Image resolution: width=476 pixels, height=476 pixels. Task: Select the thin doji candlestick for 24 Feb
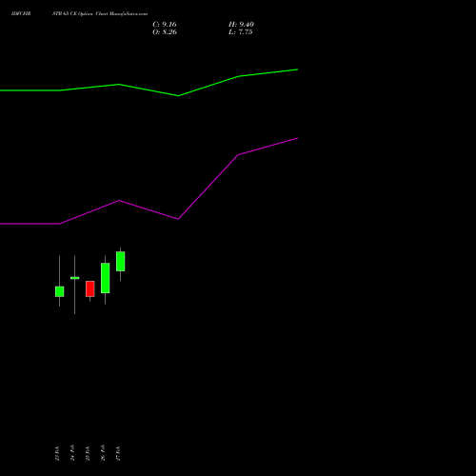(75, 278)
